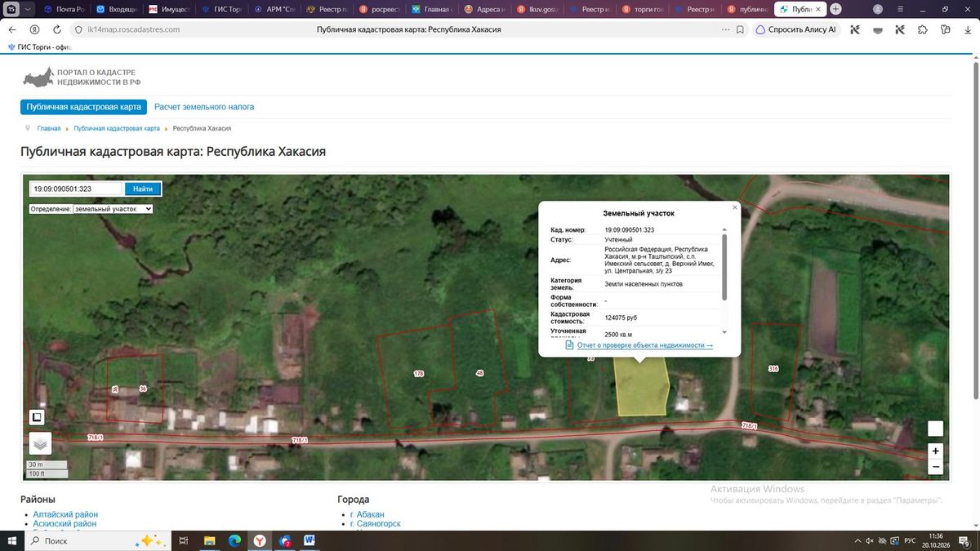This screenshot has height=551, width=980.
Task: Open a new browser tab with plus button
Action: (x=835, y=9)
